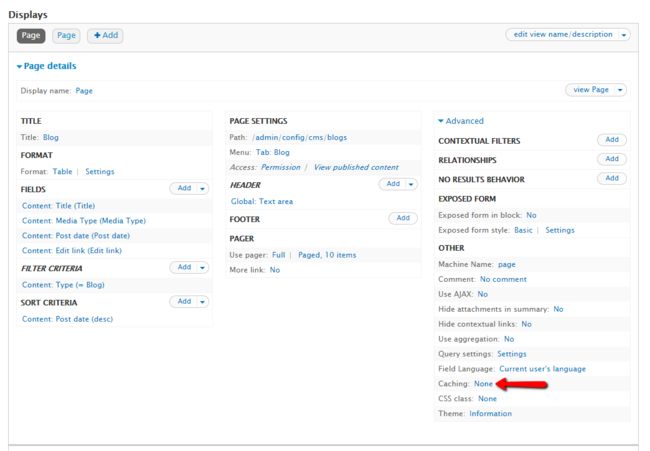Viewport: 650px width, 451px height.
Task: Change Exposed form in block: No
Action: tap(531, 215)
